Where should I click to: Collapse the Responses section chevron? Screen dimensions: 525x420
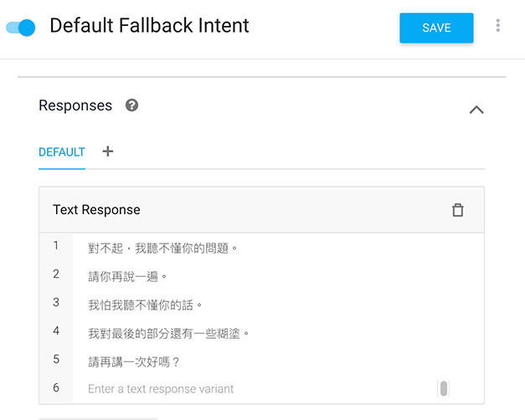[x=476, y=109]
